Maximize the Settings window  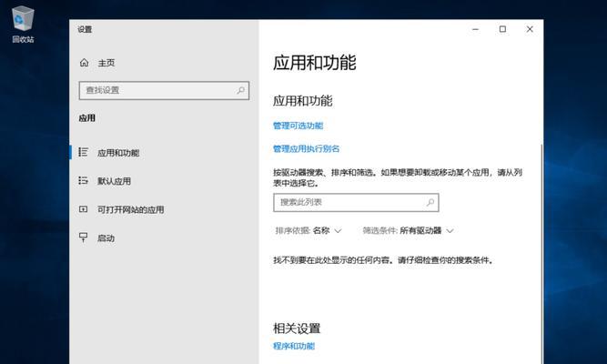click(502, 29)
